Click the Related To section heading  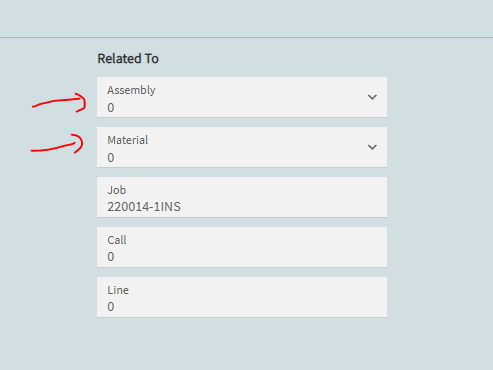128,59
